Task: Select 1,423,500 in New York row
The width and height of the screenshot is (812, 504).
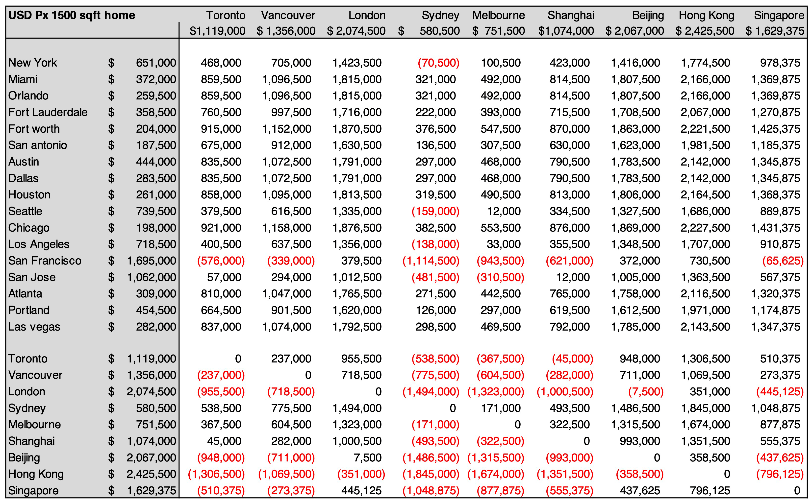Action: pos(357,63)
